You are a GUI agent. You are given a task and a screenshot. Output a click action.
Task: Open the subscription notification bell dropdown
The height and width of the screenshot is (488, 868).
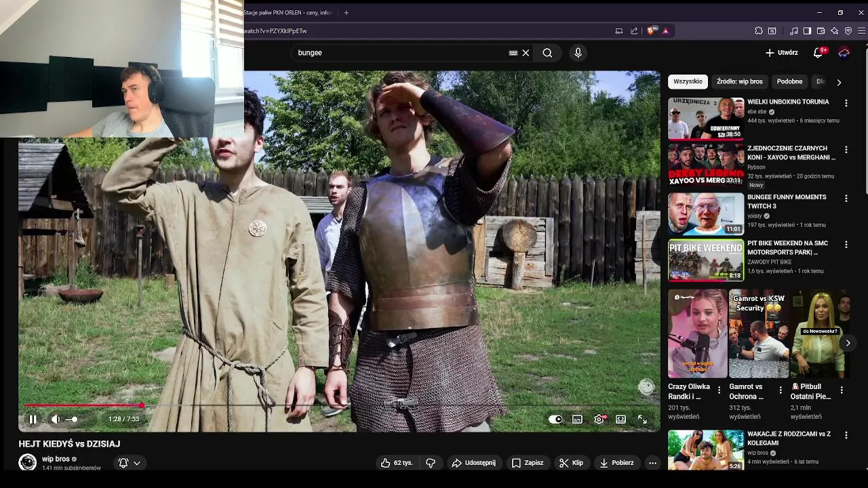click(x=130, y=463)
